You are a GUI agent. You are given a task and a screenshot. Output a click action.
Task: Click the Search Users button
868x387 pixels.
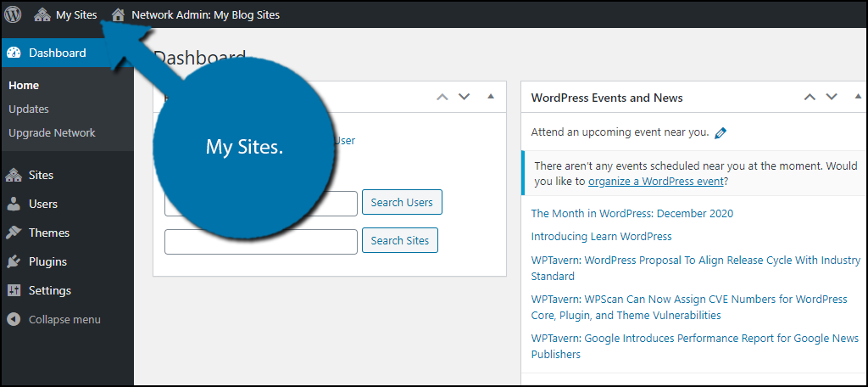click(x=402, y=202)
